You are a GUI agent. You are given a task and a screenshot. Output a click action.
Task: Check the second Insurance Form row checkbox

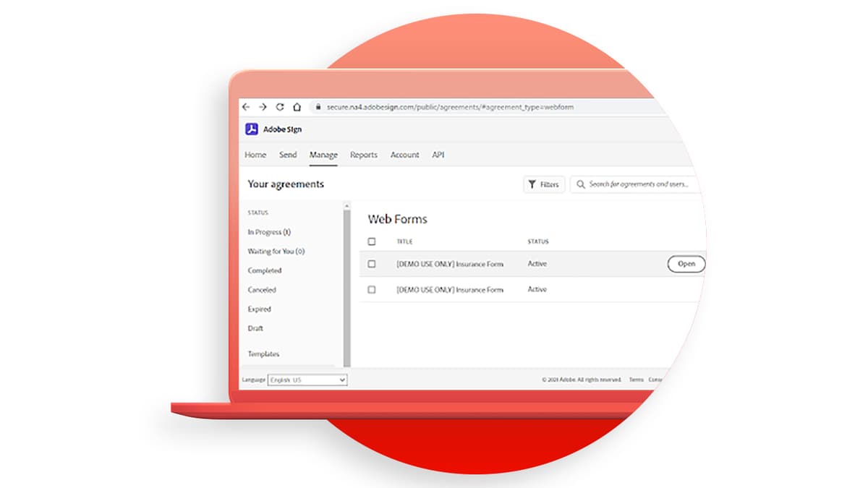point(373,289)
